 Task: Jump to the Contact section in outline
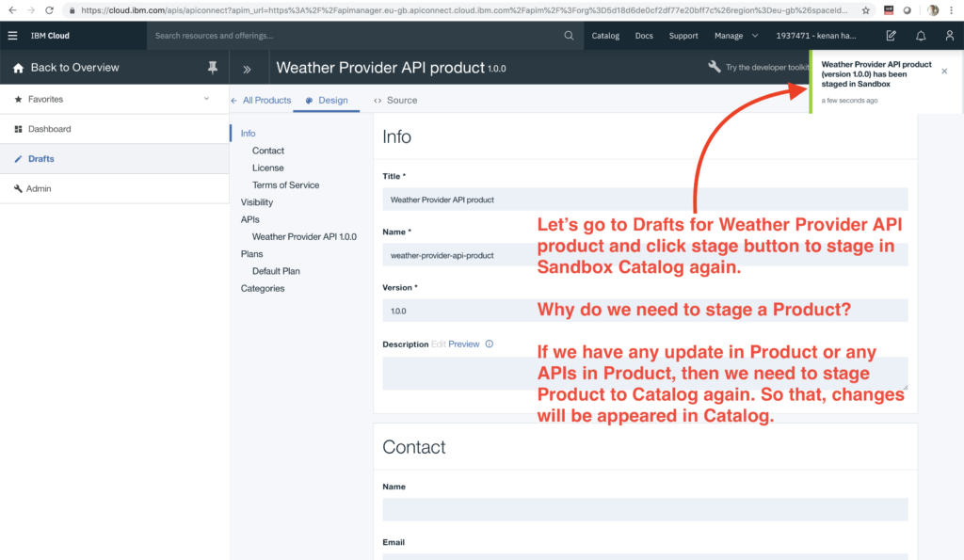coord(268,151)
